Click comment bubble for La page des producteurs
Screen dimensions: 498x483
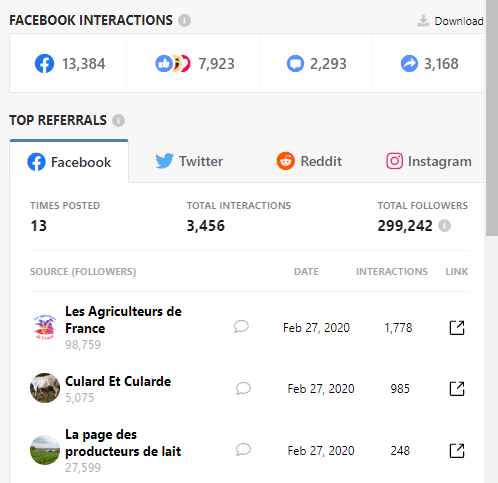coord(243,450)
